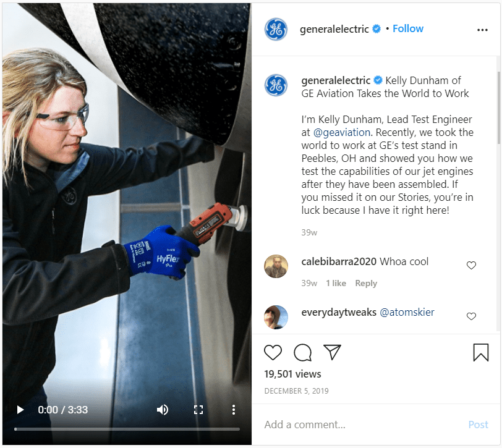This screenshot has height=448, width=502.
Task: Seek along the video progress bar
Action: coord(127,429)
